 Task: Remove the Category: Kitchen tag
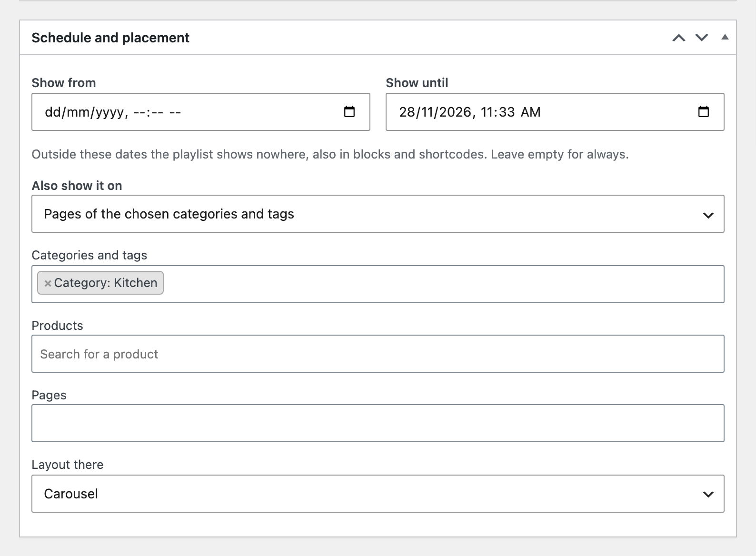(48, 283)
